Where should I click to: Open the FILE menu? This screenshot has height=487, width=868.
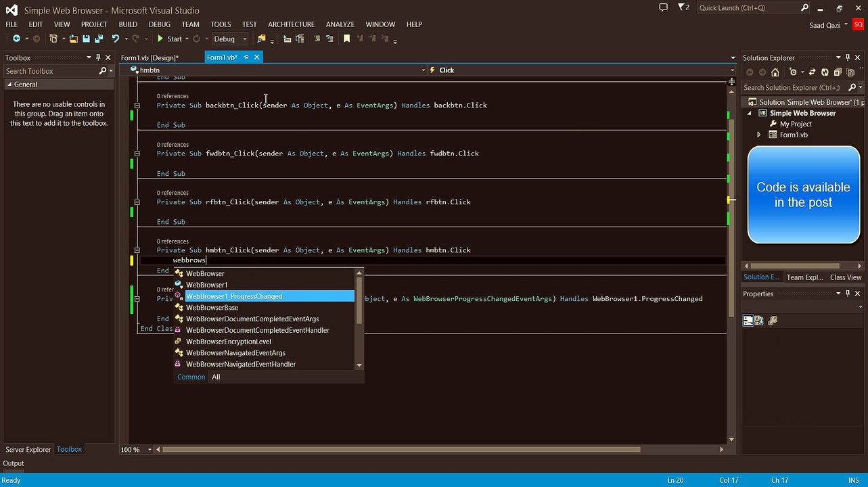click(x=12, y=24)
